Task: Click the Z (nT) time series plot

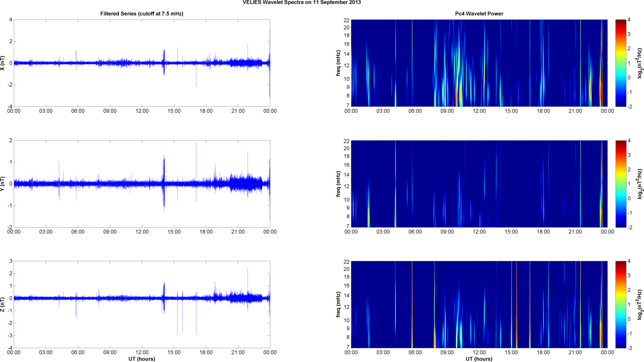Action: [142, 305]
